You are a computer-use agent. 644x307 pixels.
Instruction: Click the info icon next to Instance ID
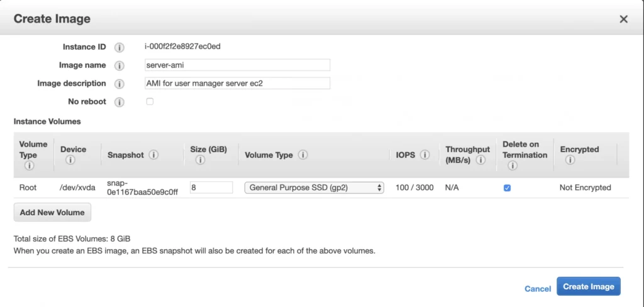pos(119,47)
